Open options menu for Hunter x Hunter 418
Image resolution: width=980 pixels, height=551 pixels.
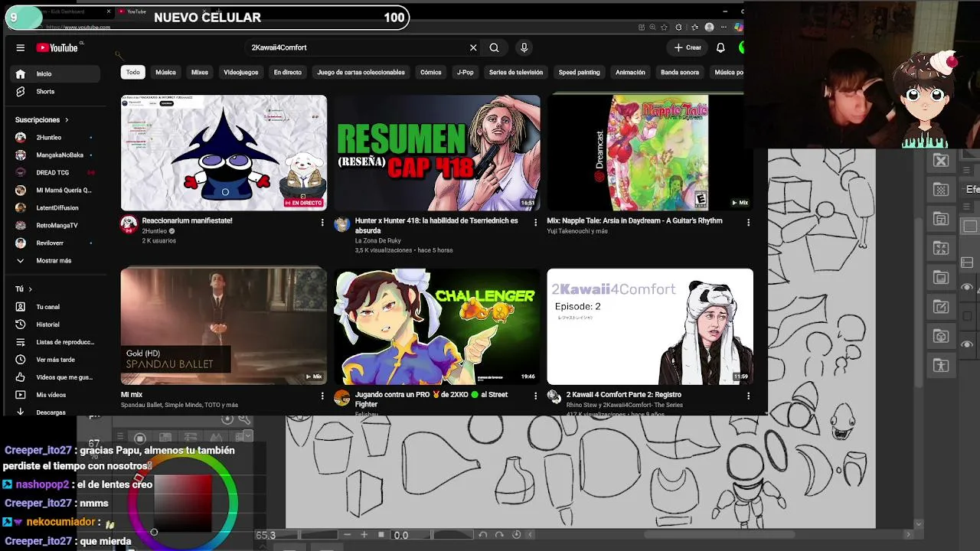[535, 223]
